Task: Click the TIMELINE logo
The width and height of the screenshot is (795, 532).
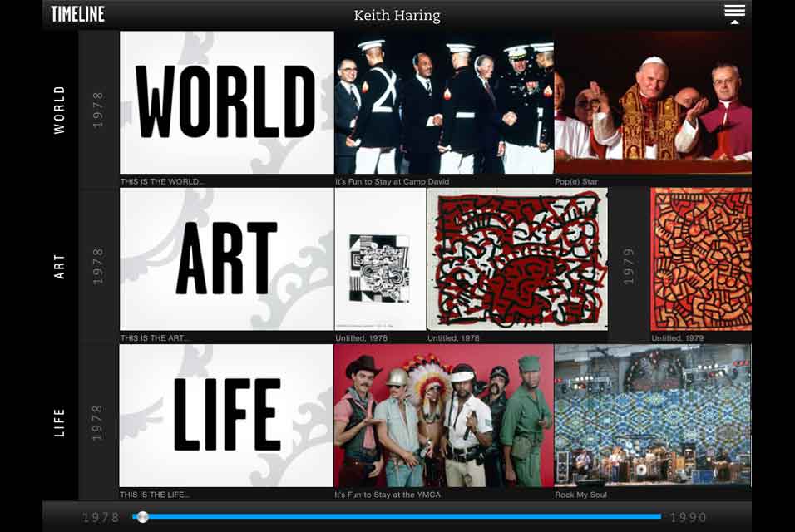Action: 77,13
